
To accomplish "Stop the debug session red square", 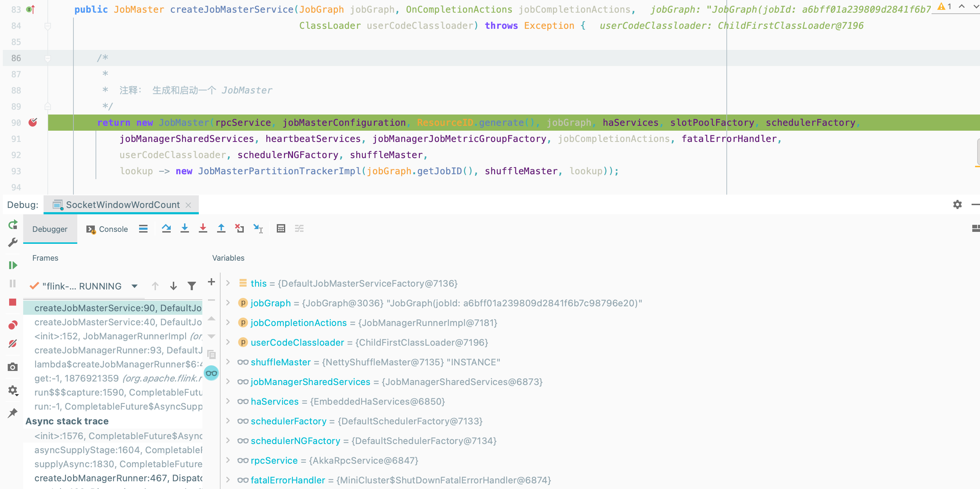I will click(x=13, y=302).
